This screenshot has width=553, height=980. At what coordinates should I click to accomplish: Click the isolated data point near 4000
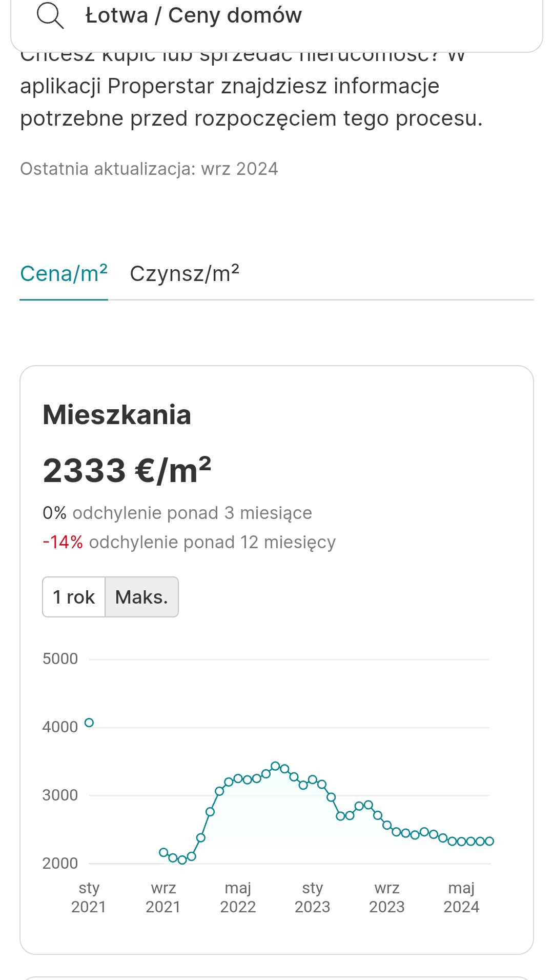(89, 723)
